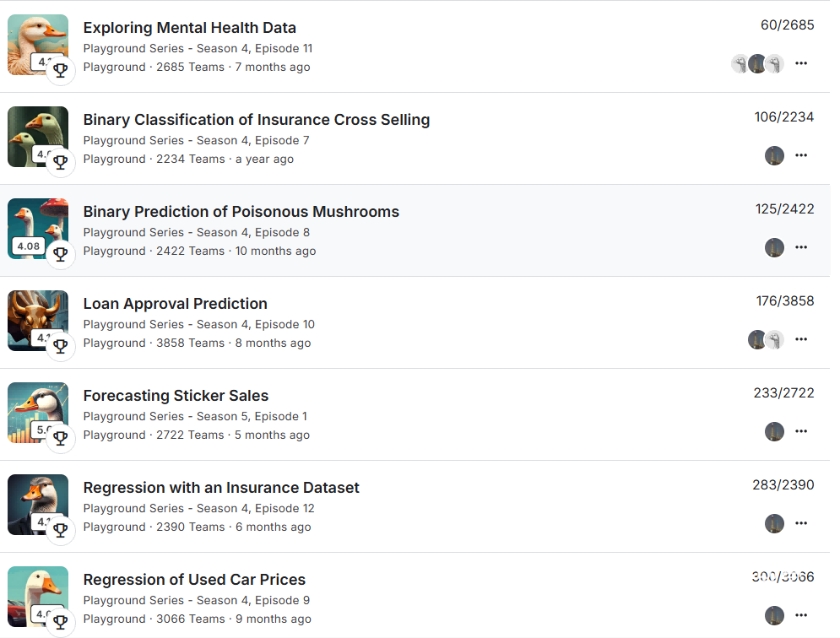Viewport: 840px width, 638px height.
Task: Open Binary Classification of Insurance Cross Selling
Action: pyautogui.click(x=256, y=120)
